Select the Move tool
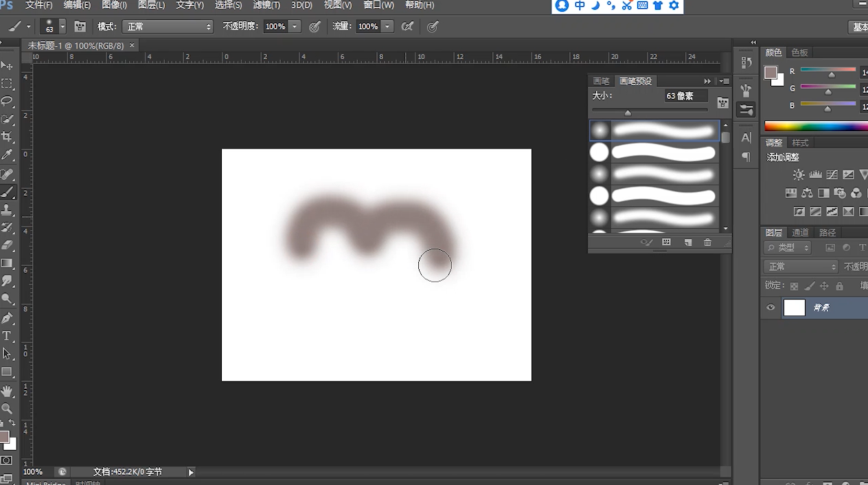This screenshot has height=485, width=868. 7,65
